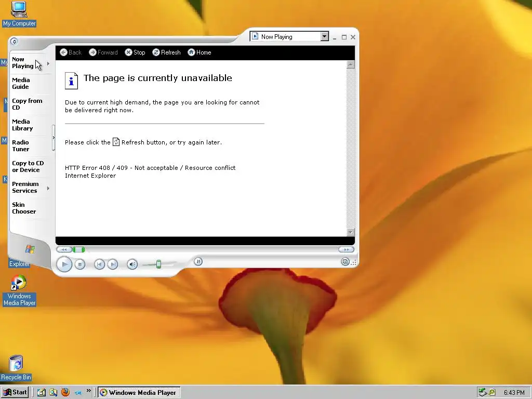The image size is (532, 399).
Task: Click the magnifier quick launch icon
Action: pyautogui.click(x=54, y=393)
